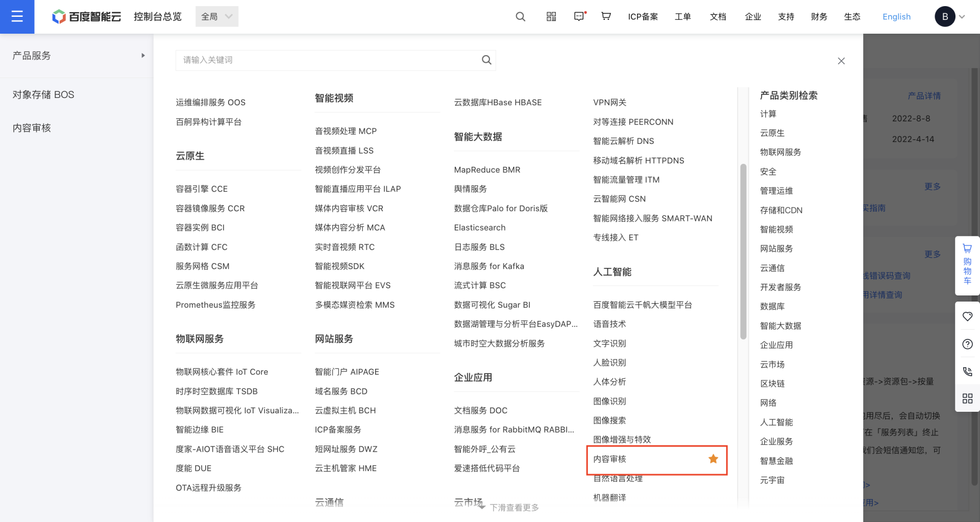Click the search icon in keyword field
The height and width of the screenshot is (522, 980).
click(486, 60)
